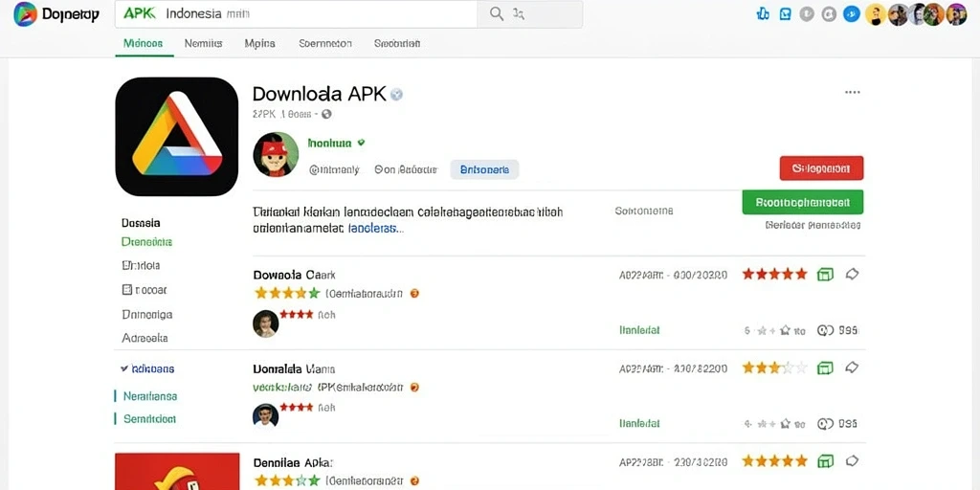Toggle the checked Rdkbans sidebar item
Image resolution: width=980 pixels, height=490 pixels.
point(147,368)
